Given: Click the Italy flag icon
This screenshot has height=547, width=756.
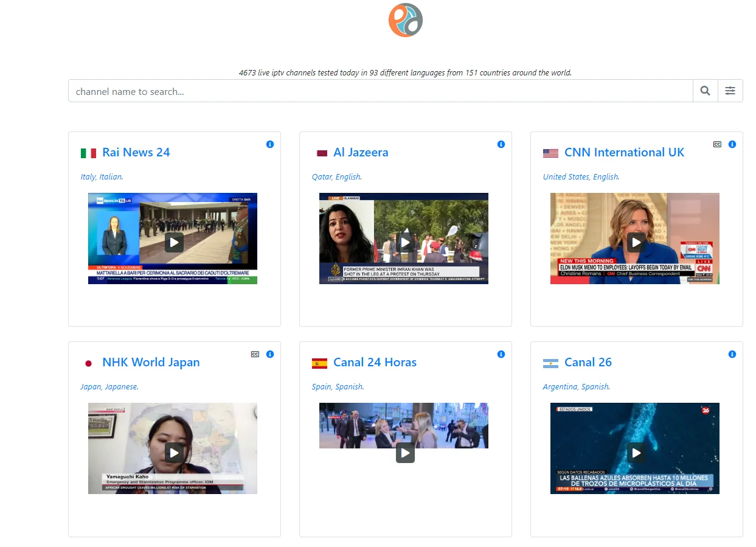Looking at the screenshot, I should click(88, 153).
